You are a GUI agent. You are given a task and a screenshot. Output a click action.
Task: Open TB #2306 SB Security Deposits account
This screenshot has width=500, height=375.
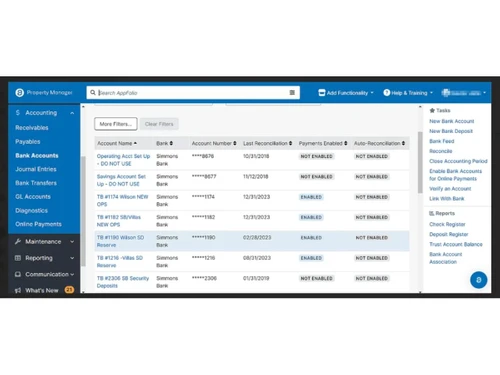123,282
